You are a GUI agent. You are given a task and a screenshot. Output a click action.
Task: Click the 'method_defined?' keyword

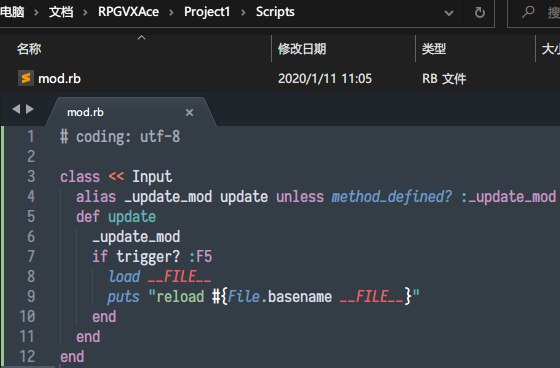pyautogui.click(x=392, y=197)
